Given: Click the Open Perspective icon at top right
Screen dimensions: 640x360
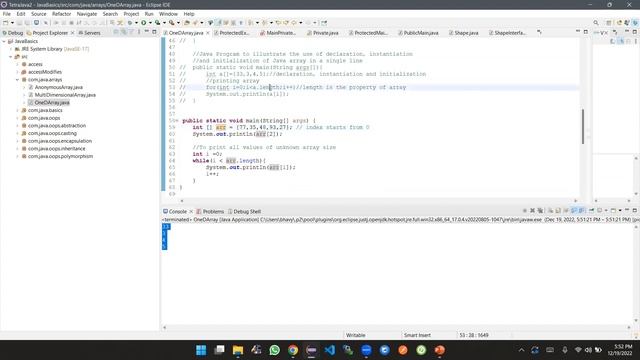Looking at the screenshot, I should (x=609, y=23).
